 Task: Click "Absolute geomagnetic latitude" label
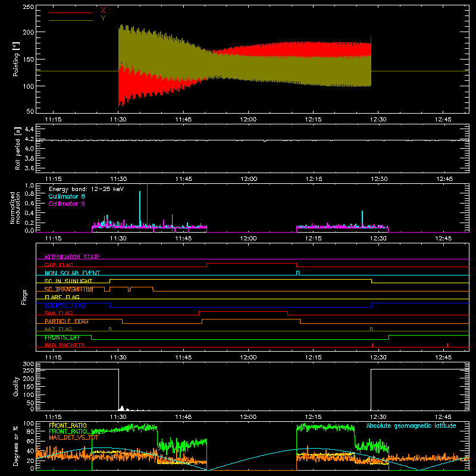tap(411, 426)
